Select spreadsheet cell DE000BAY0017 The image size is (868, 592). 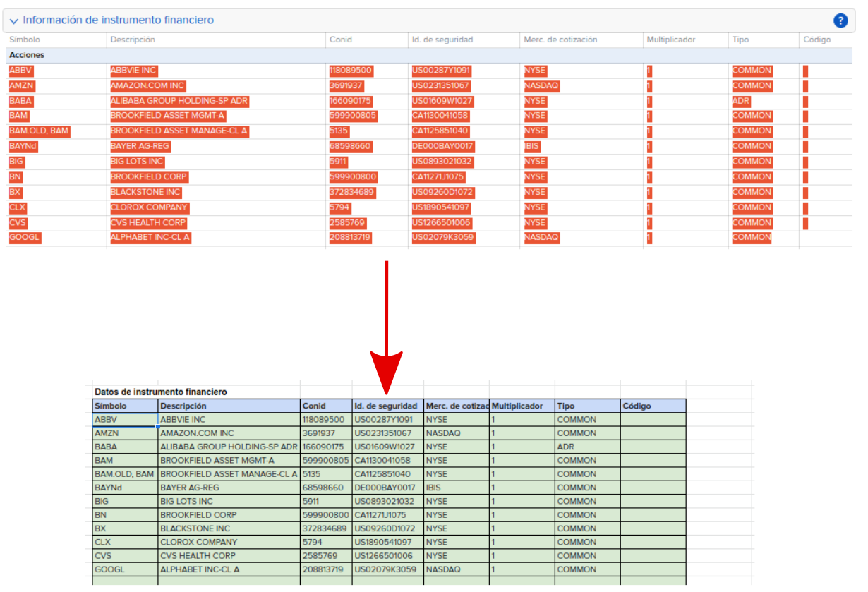pyautogui.click(x=388, y=488)
